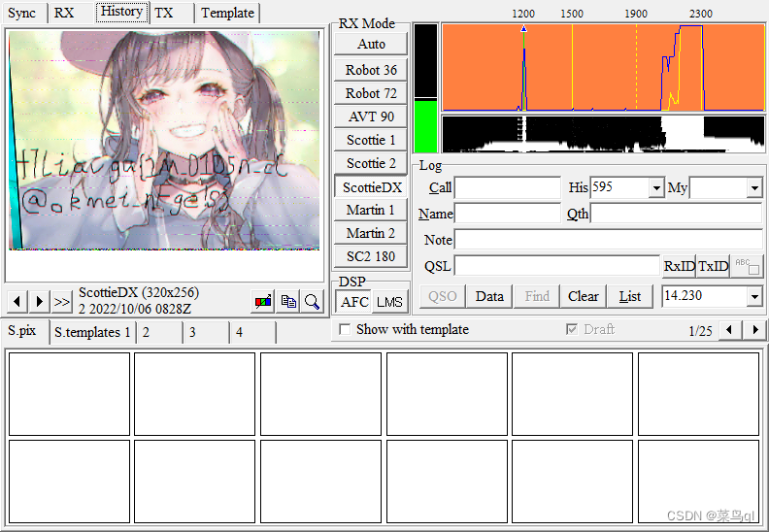Click the spectrum display at 1200 marker
The width and height of the screenshot is (769, 532).
[523, 68]
